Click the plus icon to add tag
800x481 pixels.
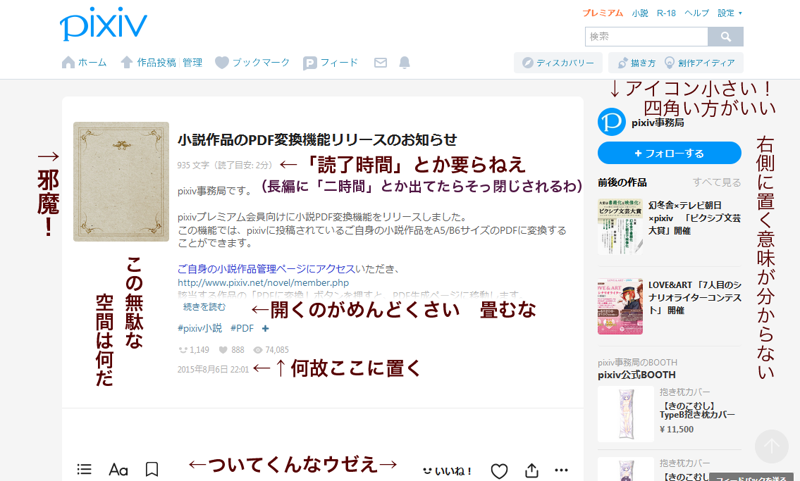click(x=265, y=328)
